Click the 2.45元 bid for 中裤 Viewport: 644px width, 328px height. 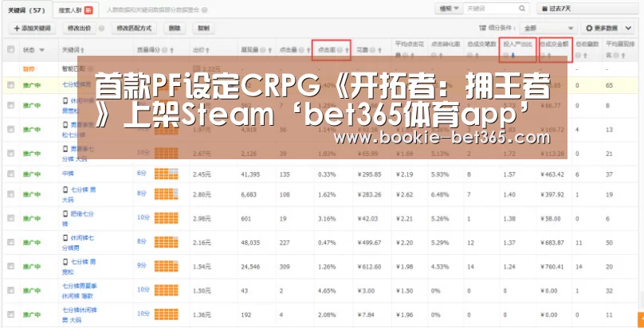pyautogui.click(x=202, y=174)
